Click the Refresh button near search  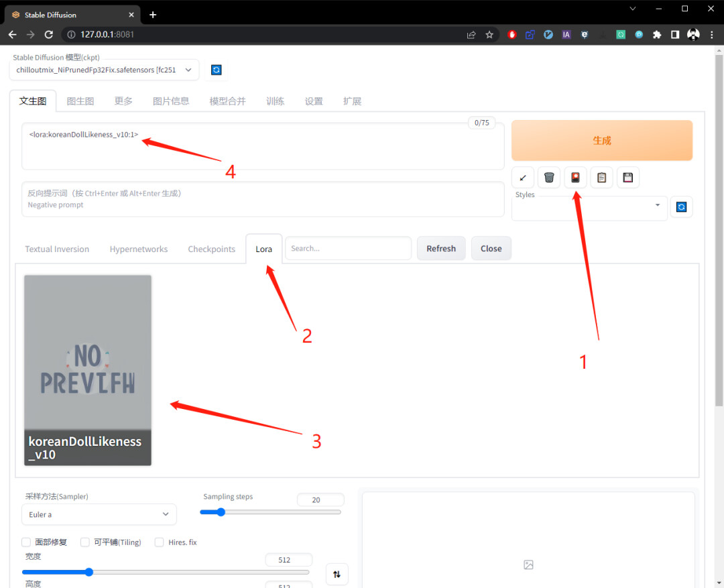(x=441, y=249)
